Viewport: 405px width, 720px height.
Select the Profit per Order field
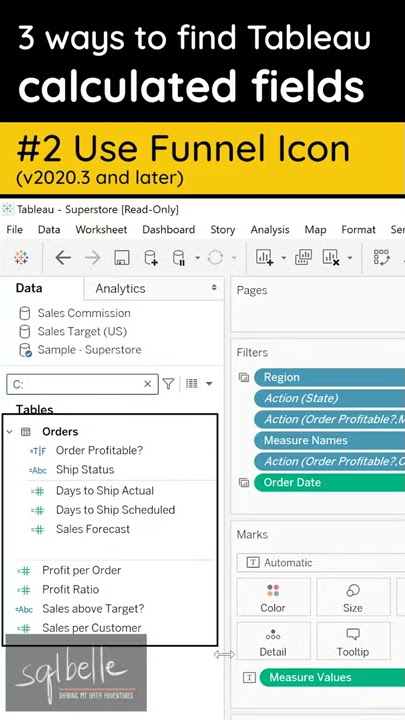click(82, 571)
